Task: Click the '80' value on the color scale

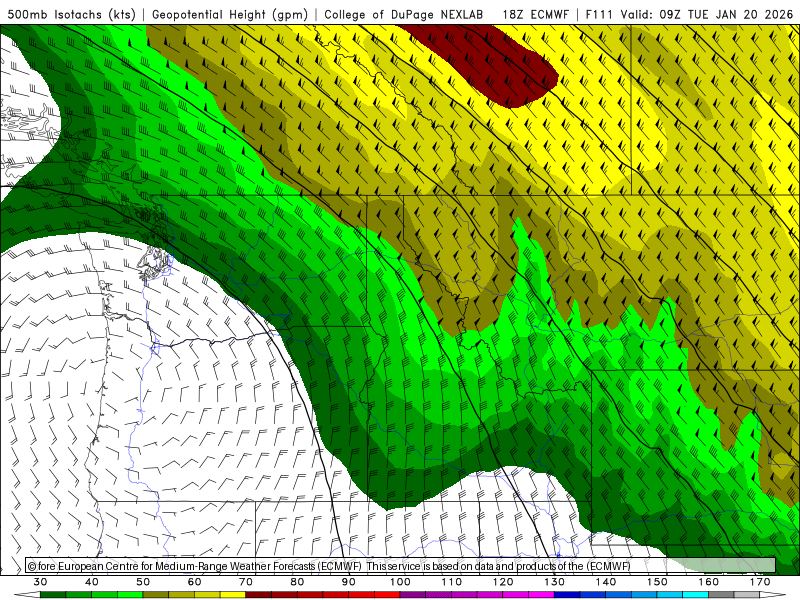Action: pyautogui.click(x=297, y=582)
